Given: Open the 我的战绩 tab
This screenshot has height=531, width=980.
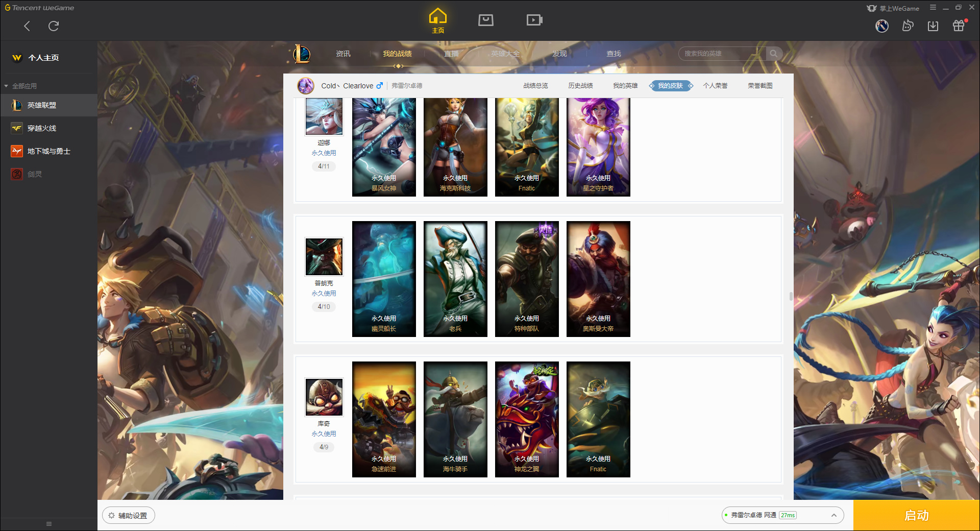Looking at the screenshot, I should pyautogui.click(x=397, y=54).
